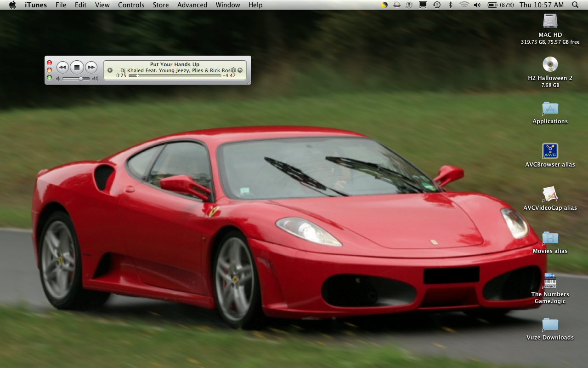Click the sync alert menu bar icon
588x368 pixels.
(x=409, y=5)
